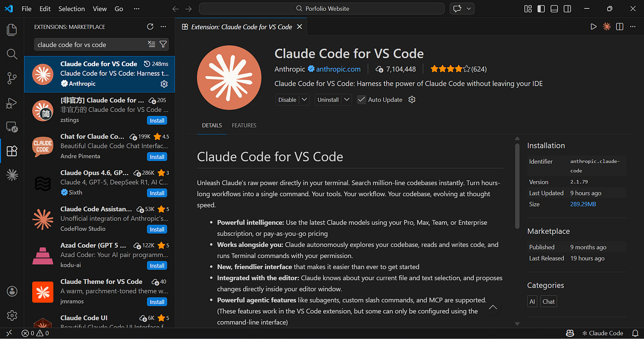Go back using navigation arrow
Screen dimensions: 644x339
point(175,9)
